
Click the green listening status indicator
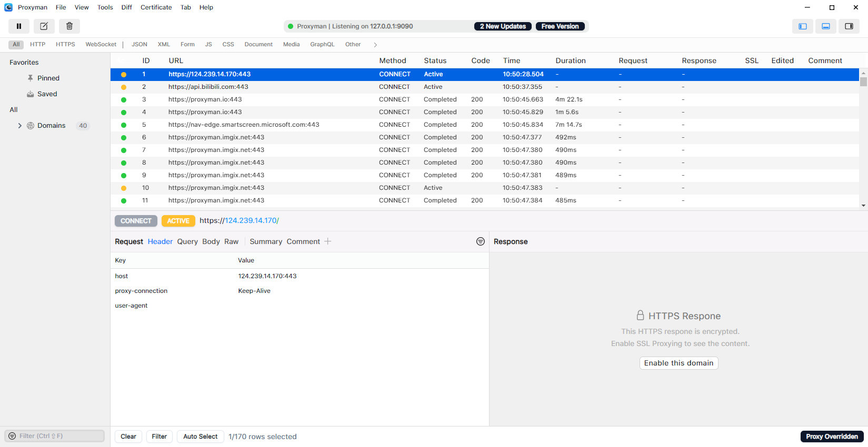tap(291, 26)
